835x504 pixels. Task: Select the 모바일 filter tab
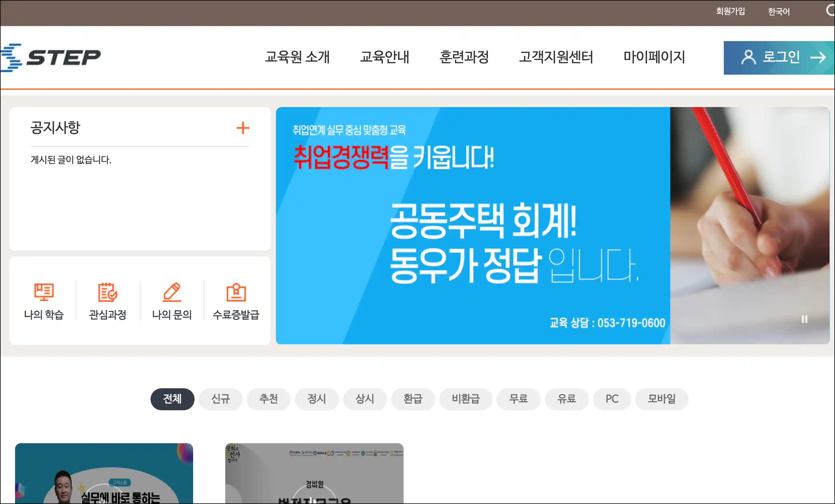point(662,399)
